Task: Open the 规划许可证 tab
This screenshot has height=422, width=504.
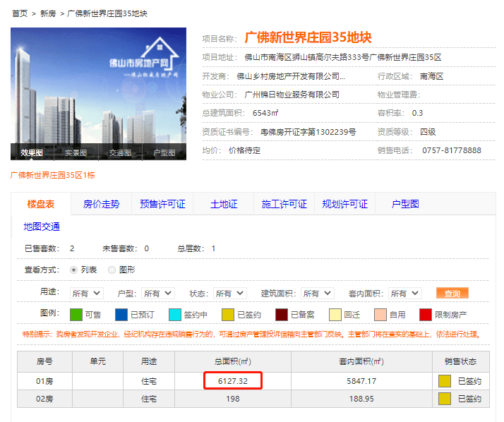Action: click(344, 204)
